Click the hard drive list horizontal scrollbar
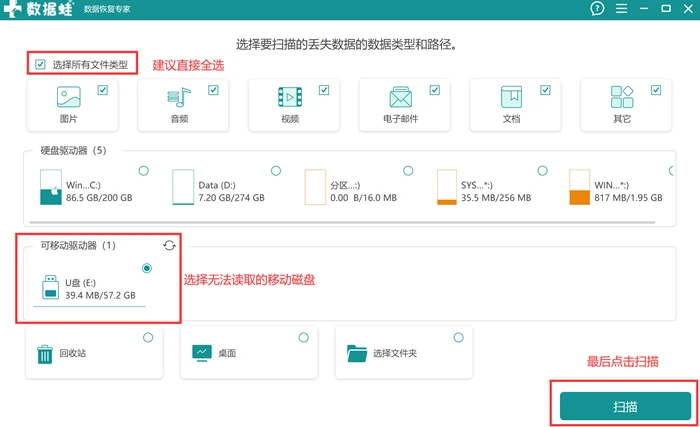Image resolution: width=700 pixels, height=427 pixels. coord(342,222)
